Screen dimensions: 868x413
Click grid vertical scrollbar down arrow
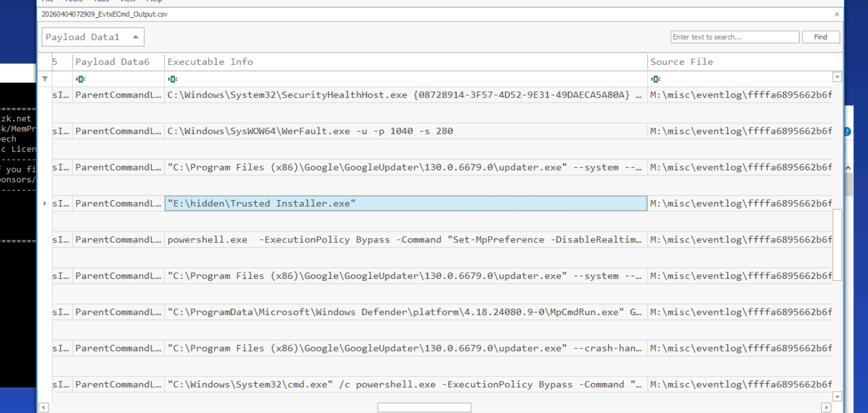[837, 396]
